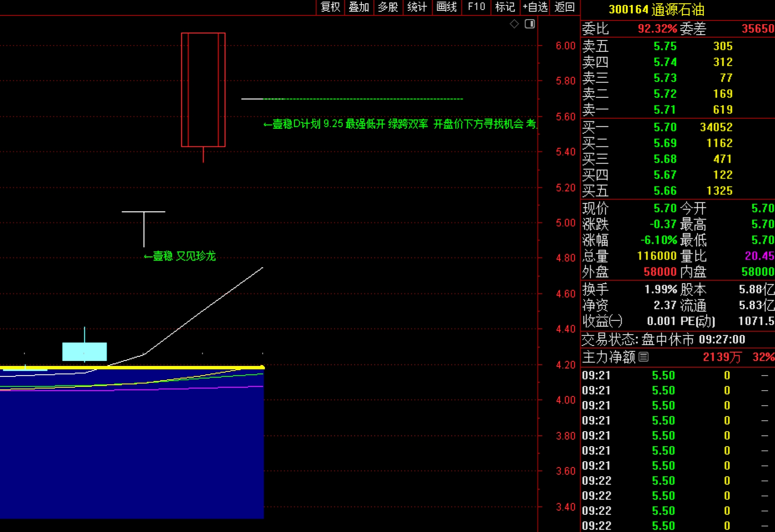Select 买四 price 5.67

665,175
